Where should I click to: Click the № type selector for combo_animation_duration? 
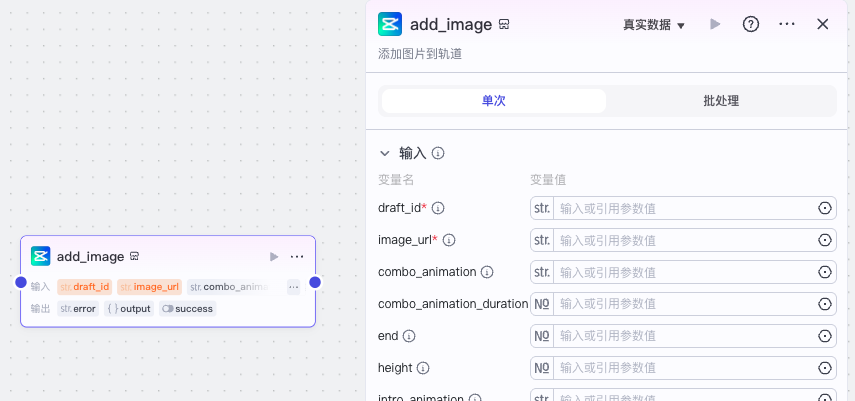542,304
